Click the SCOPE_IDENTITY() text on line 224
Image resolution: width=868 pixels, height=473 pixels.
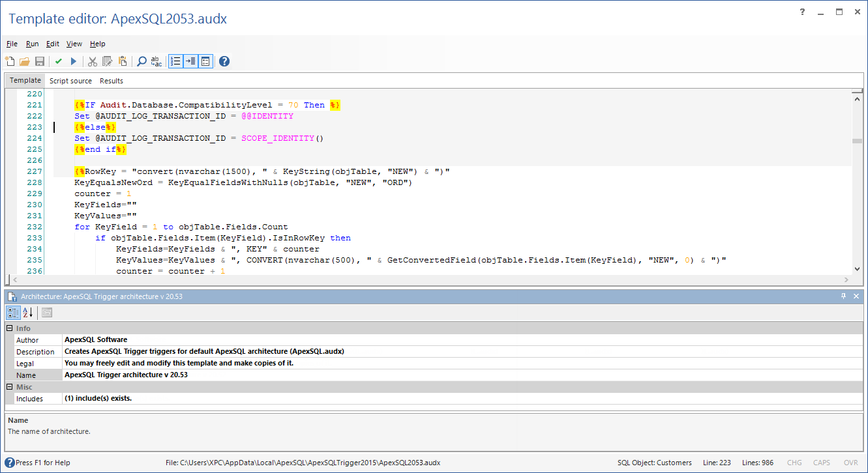pyautogui.click(x=282, y=138)
